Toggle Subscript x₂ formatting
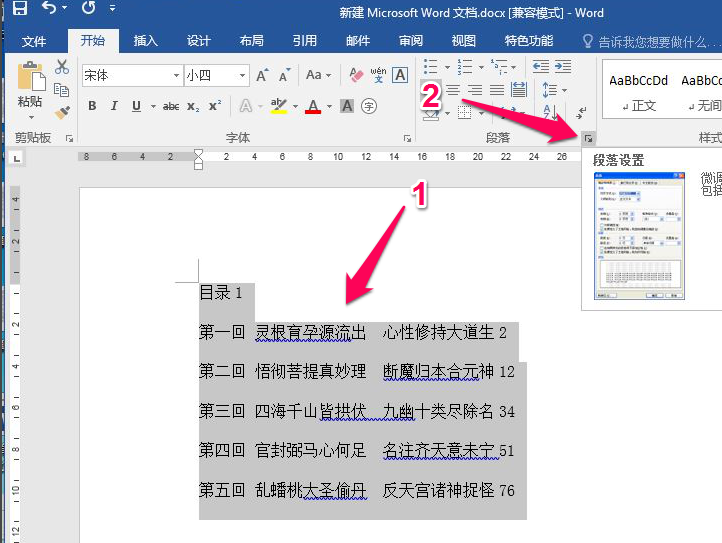The width and height of the screenshot is (722, 543). [193, 106]
